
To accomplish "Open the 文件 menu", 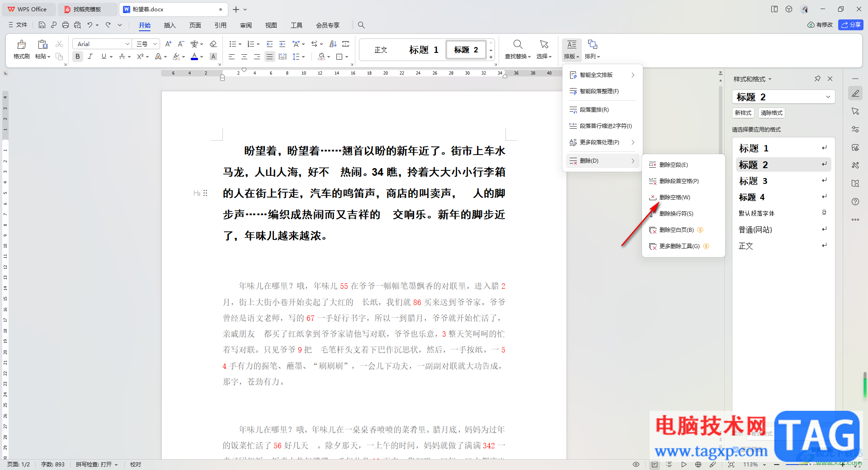I will 18,25.
